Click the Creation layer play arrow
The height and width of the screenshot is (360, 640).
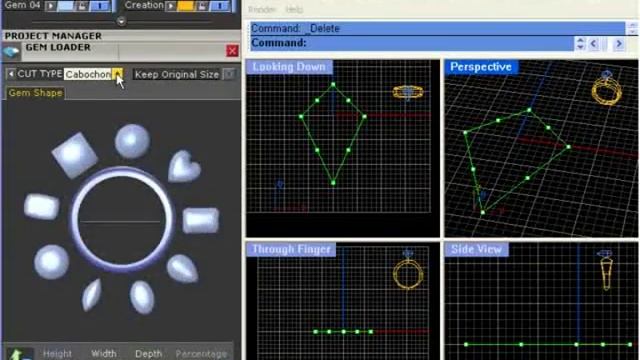(x=171, y=6)
